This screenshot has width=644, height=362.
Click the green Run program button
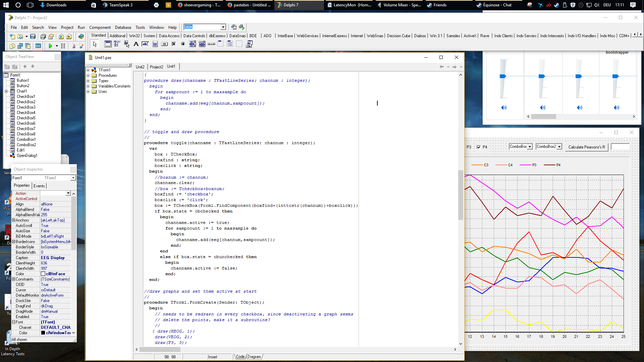(50, 46)
